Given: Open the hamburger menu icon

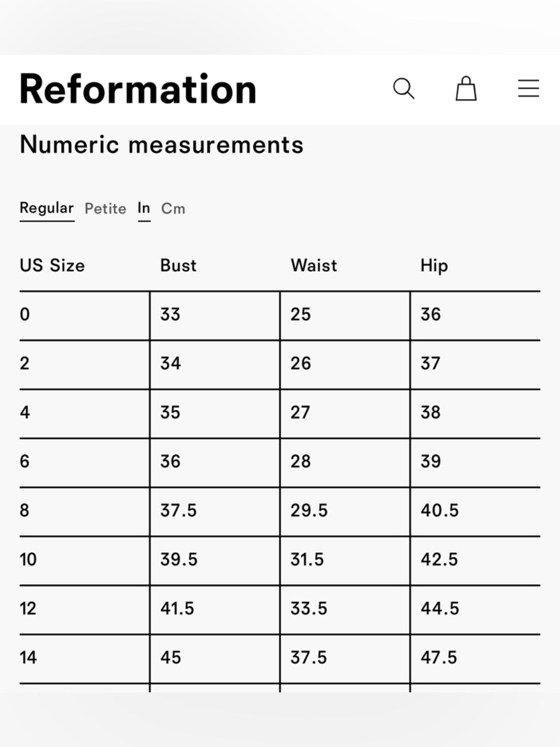Looking at the screenshot, I should [x=528, y=89].
